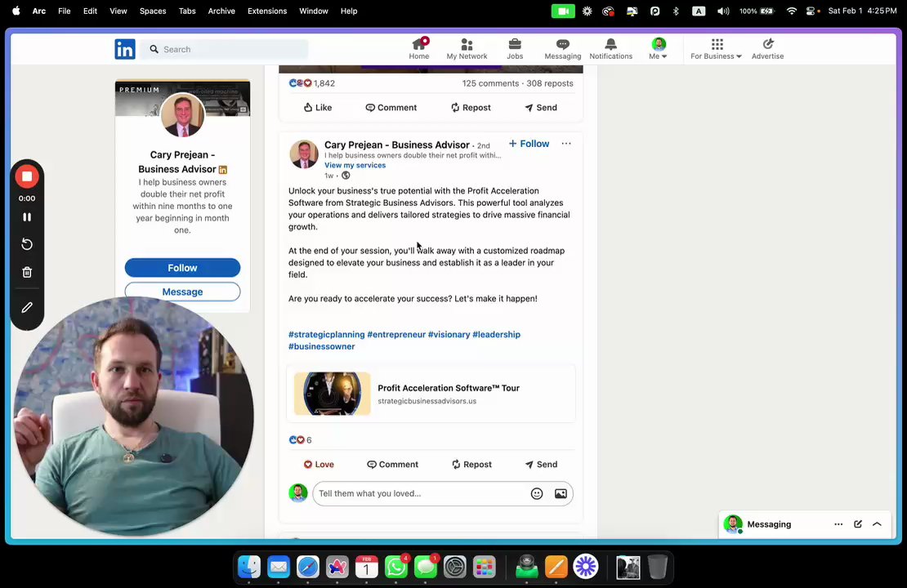Open the Wi-Fi status menu

[x=791, y=11]
